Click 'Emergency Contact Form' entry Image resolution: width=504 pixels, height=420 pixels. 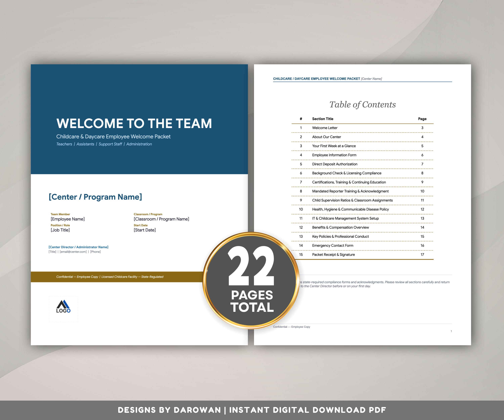coord(333,245)
